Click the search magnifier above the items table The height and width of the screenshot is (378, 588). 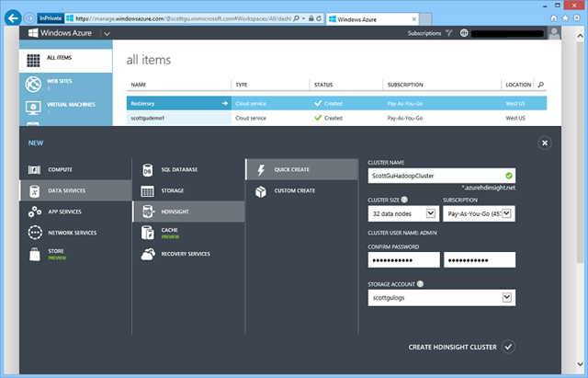click(x=541, y=85)
